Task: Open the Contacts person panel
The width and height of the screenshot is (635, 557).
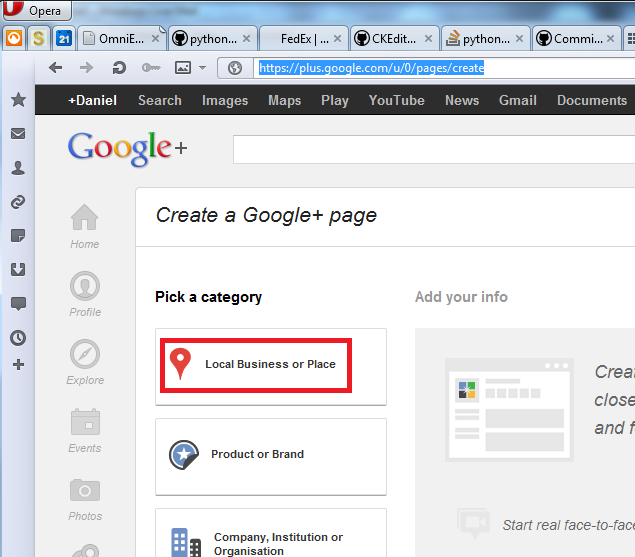Action: (x=18, y=168)
